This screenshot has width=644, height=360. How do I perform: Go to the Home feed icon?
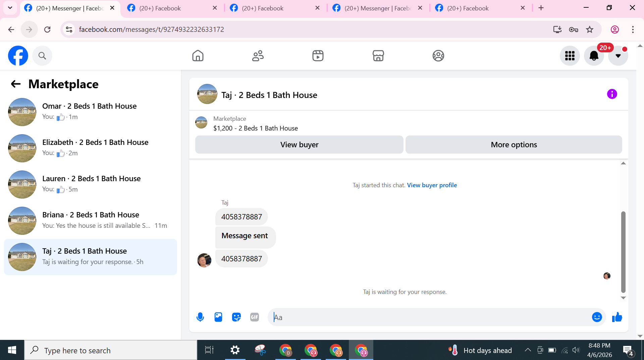[x=198, y=56]
